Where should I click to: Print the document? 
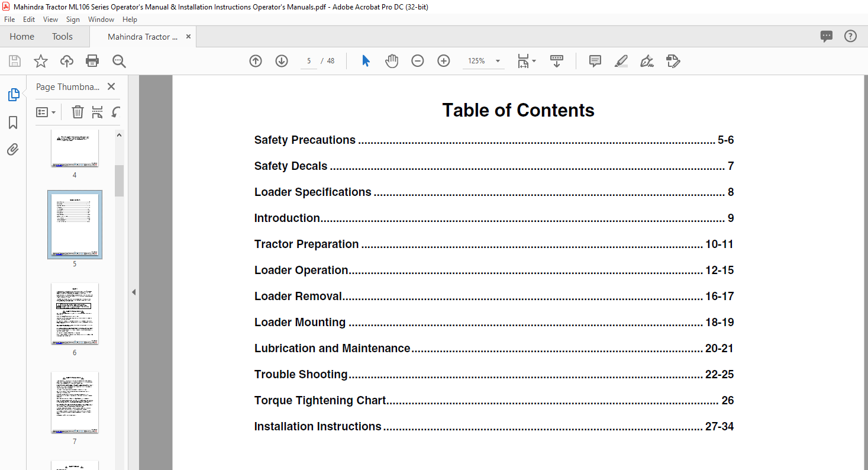(92, 61)
